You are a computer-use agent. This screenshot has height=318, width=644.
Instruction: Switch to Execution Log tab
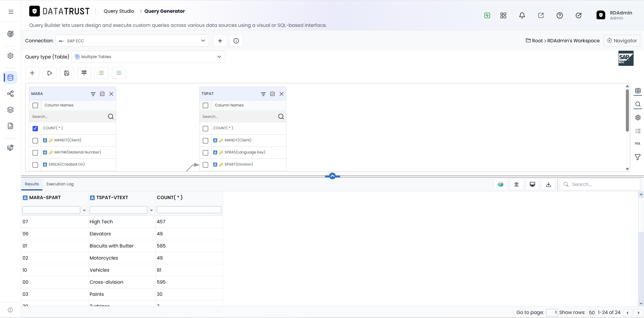tap(60, 184)
